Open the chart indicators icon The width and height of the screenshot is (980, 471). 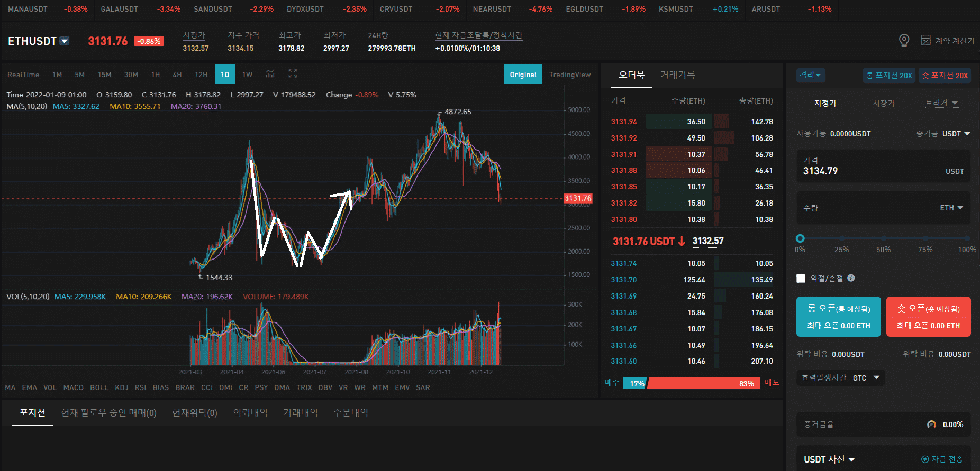pos(270,74)
